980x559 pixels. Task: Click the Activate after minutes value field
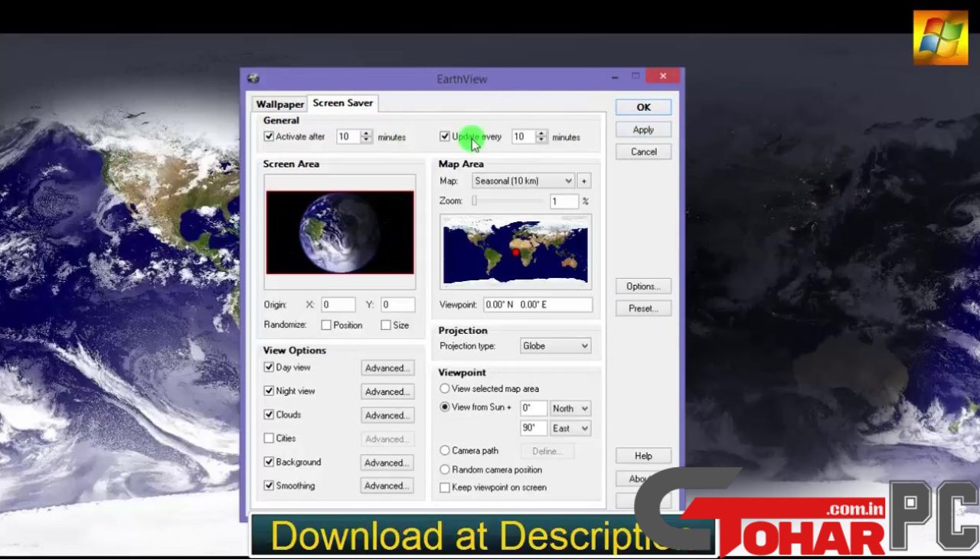(x=348, y=136)
